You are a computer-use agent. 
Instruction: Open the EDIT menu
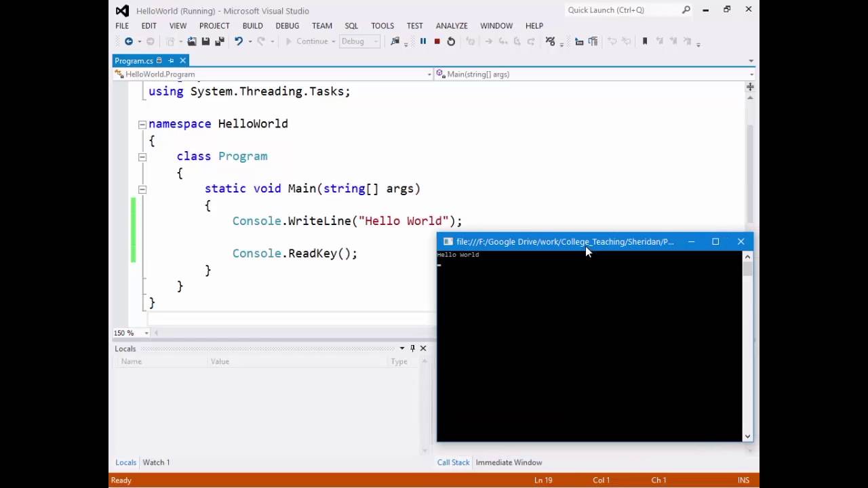tap(149, 26)
